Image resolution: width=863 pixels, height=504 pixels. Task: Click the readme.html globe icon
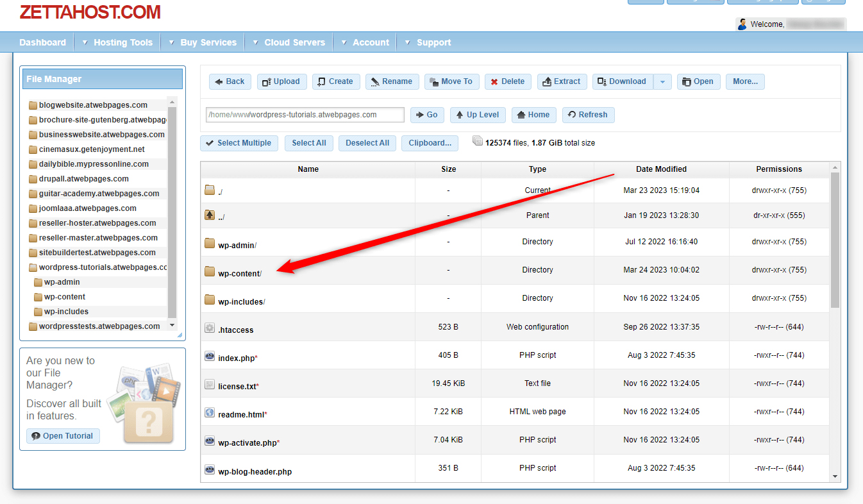(210, 412)
